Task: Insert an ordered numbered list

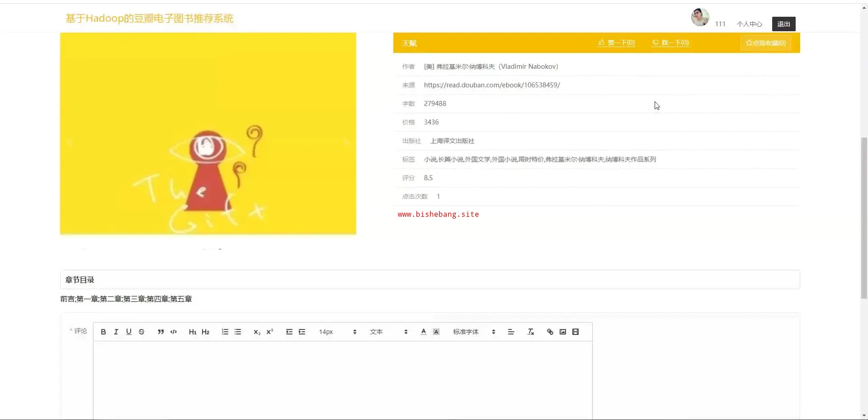Action: pos(225,332)
